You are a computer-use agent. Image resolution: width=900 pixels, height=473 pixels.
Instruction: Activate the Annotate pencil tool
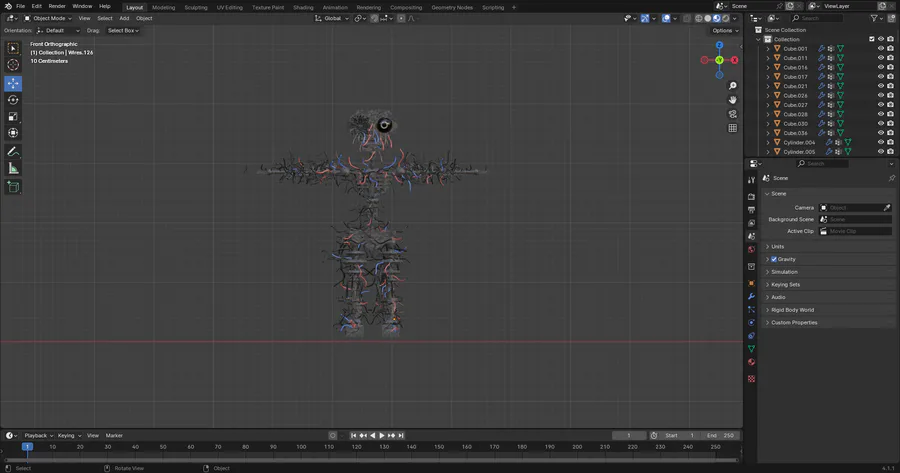point(13,151)
